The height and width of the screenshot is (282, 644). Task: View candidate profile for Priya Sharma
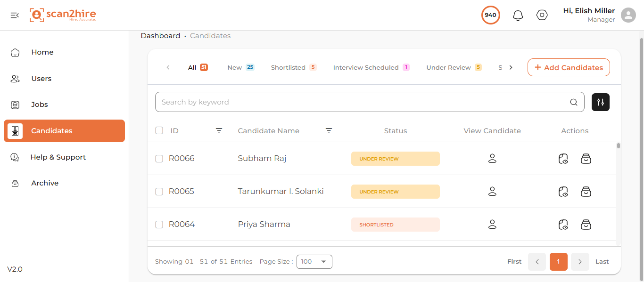(x=492, y=225)
